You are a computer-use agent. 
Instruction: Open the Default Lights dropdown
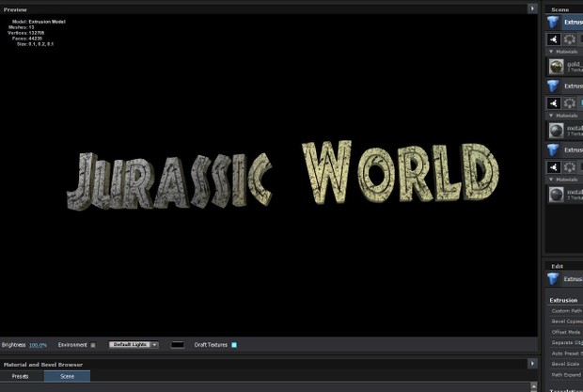(x=134, y=345)
